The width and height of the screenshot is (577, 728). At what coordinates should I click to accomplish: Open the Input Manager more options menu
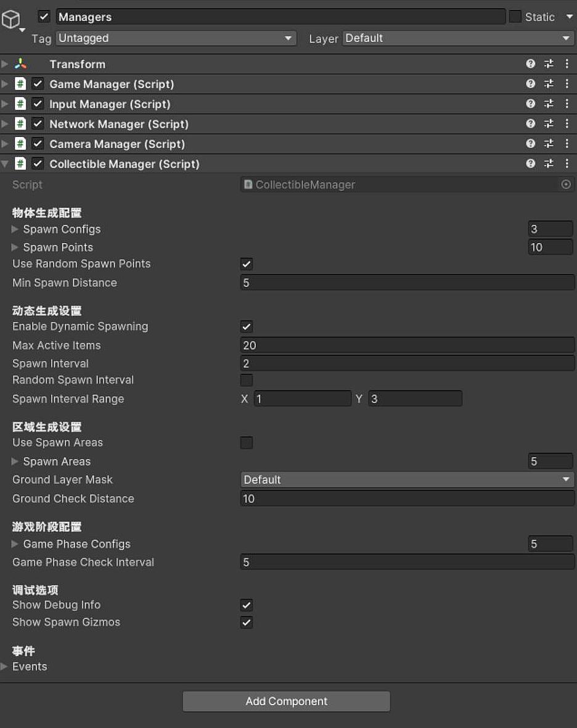coord(567,104)
